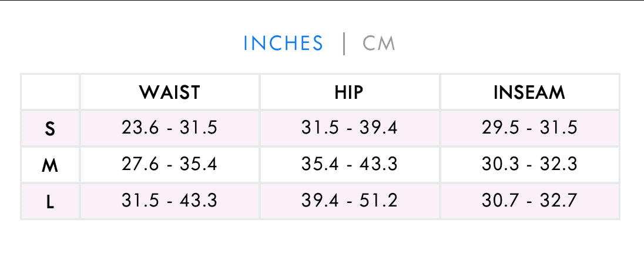Click waist value 27.6 - 35.4
Image resolution: width=644 pixels, height=253 pixels.
point(169,165)
